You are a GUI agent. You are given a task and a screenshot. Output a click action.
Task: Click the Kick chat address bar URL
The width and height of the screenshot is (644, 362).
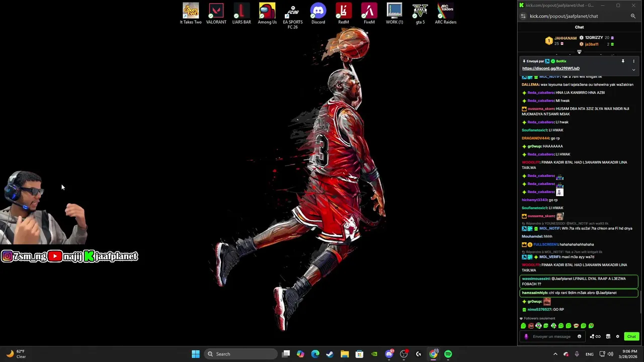pyautogui.click(x=563, y=16)
